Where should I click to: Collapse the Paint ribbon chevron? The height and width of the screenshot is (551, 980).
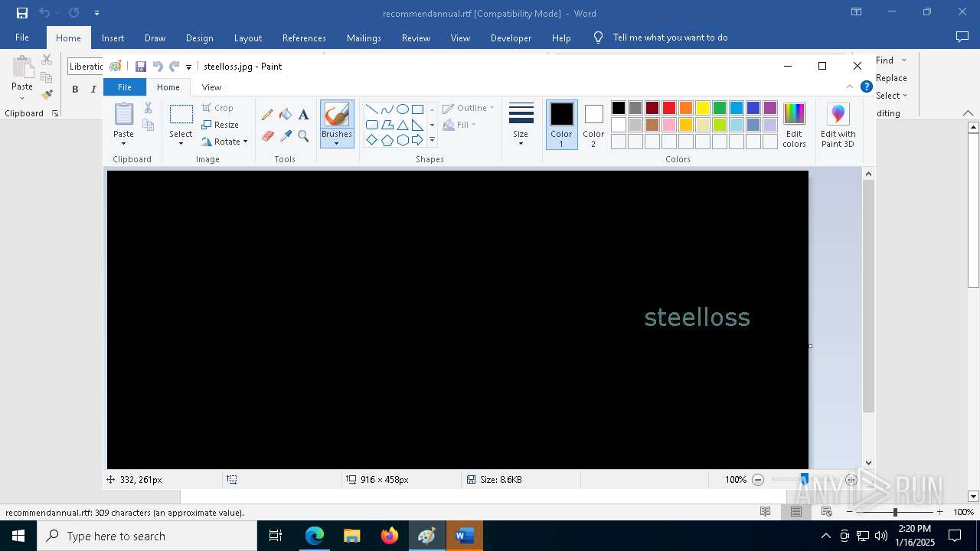[x=850, y=86]
